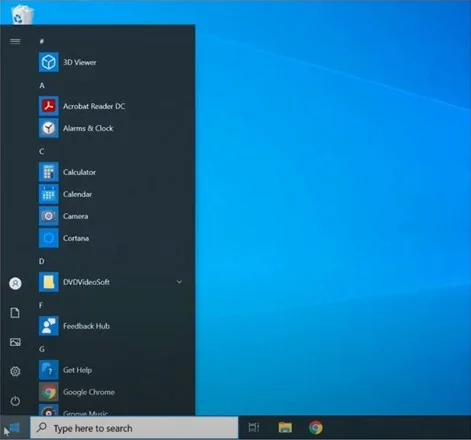Viewport: 471px width, 440px height.
Task: Open the Calculator app
Action: point(112,172)
